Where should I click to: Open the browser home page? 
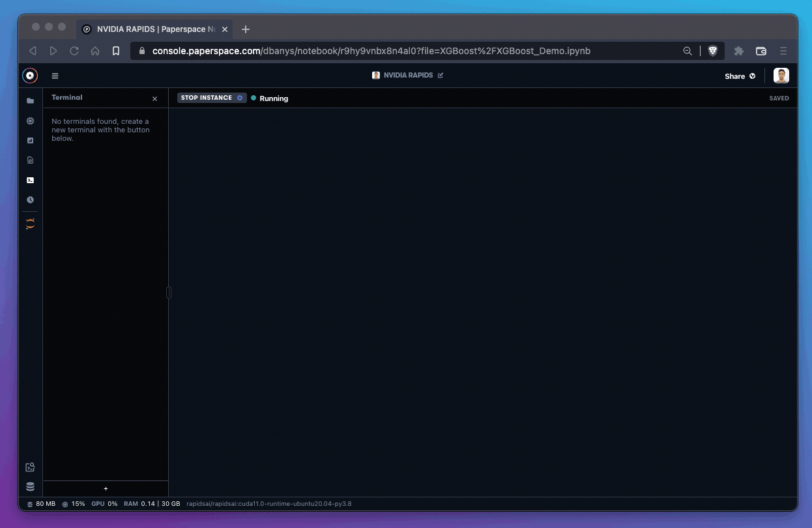coord(95,51)
